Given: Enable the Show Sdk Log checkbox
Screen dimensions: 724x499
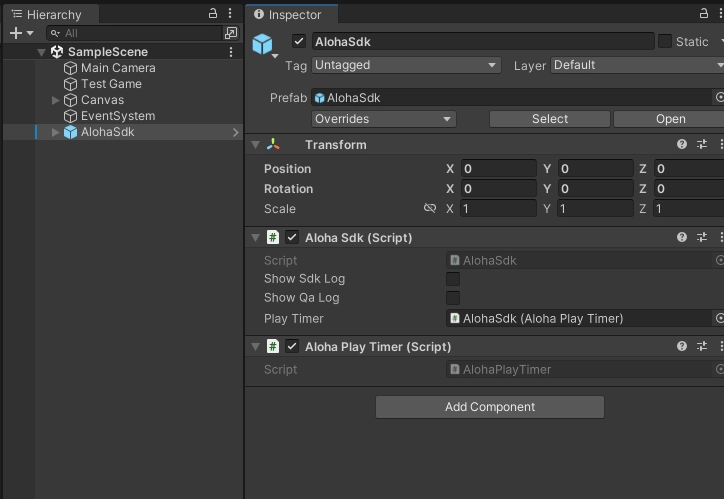Looking at the screenshot, I should tap(453, 279).
